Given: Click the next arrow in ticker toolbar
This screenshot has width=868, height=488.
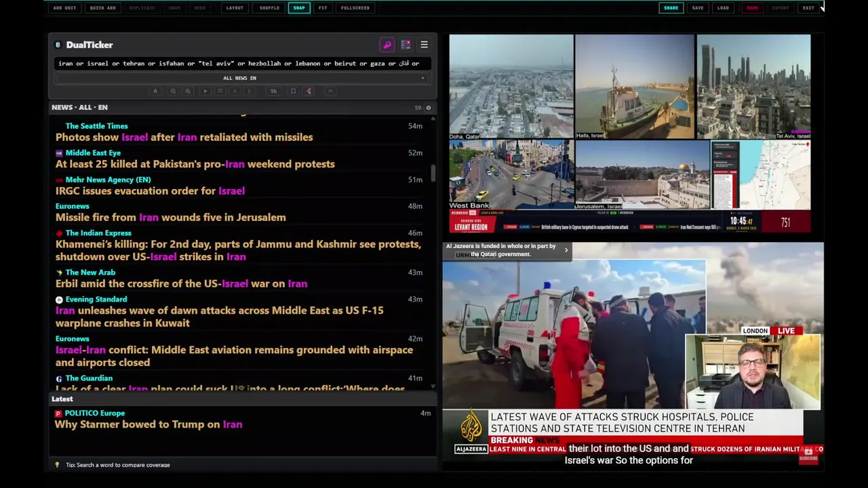Looking at the screenshot, I should click(x=250, y=91).
